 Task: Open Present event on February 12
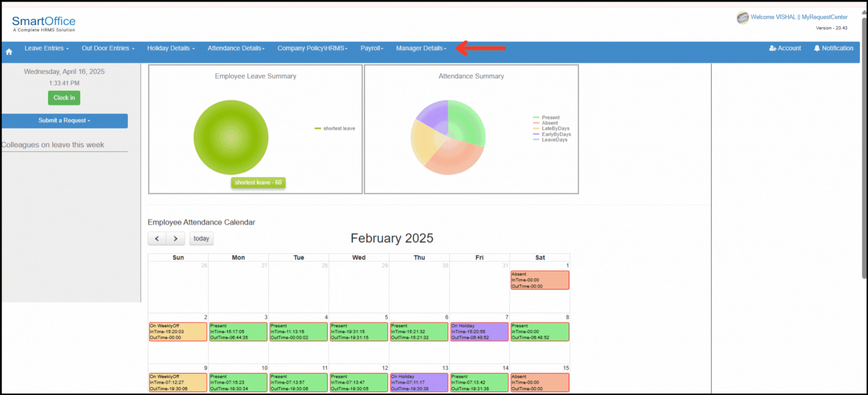(x=359, y=383)
